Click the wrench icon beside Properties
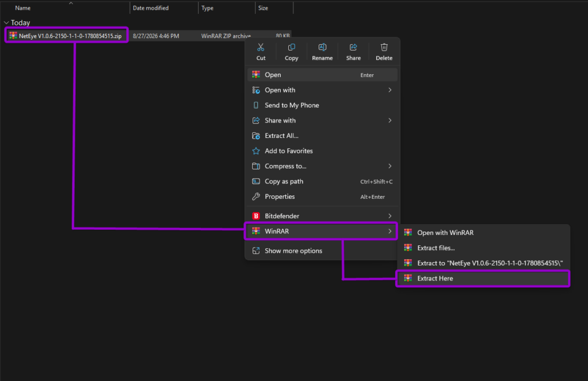The height and width of the screenshot is (381, 588). 256,197
